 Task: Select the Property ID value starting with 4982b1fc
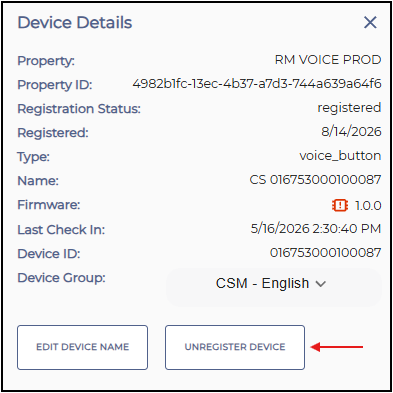[257, 84]
